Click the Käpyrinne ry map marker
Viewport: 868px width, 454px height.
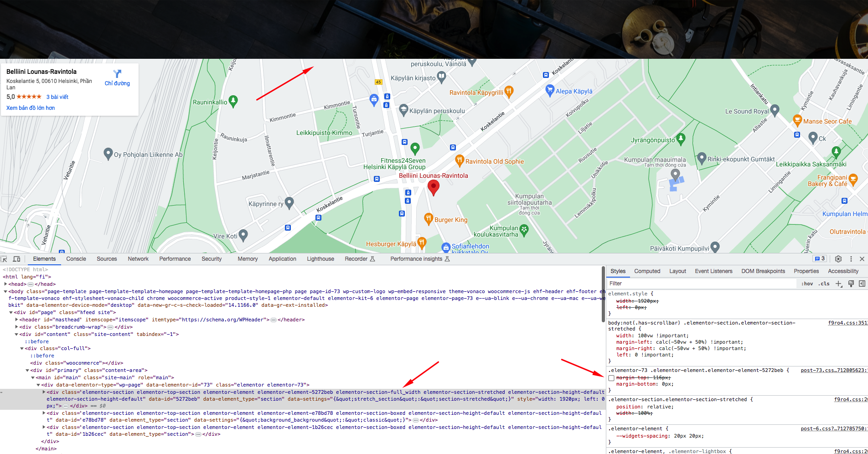tap(289, 203)
